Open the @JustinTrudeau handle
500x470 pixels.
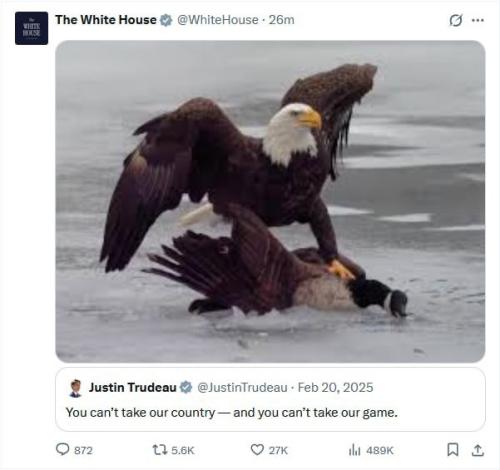pyautogui.click(x=242, y=388)
